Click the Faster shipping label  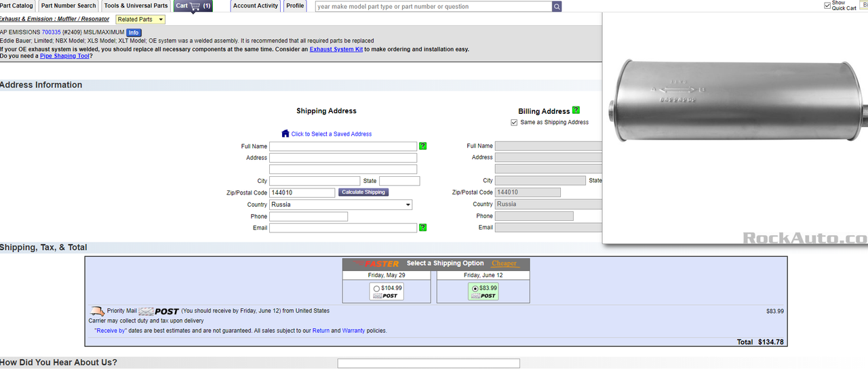tap(377, 264)
